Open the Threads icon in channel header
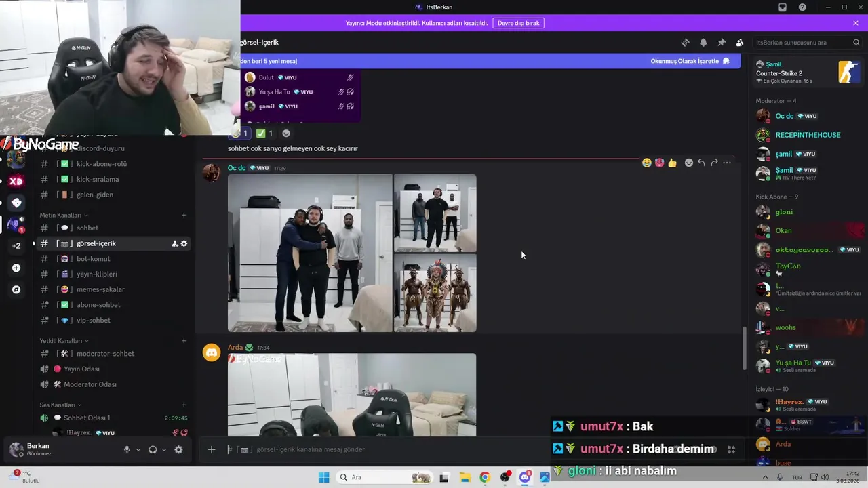Viewport: 868px width, 488px height. click(685, 42)
